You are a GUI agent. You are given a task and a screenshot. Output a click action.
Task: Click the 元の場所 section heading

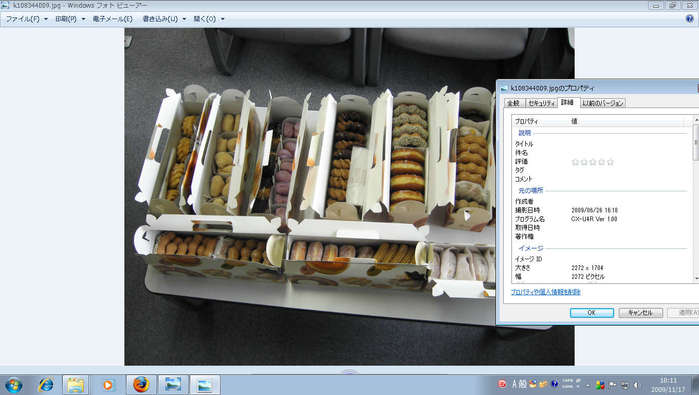coord(530,190)
